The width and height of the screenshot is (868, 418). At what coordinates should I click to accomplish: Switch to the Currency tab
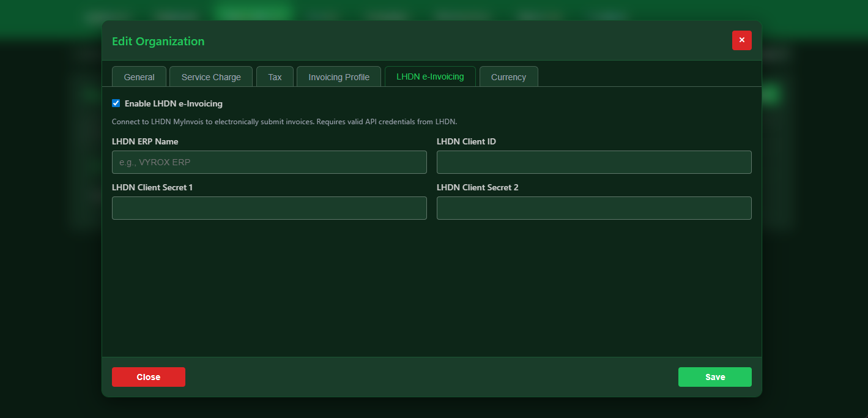click(x=508, y=77)
